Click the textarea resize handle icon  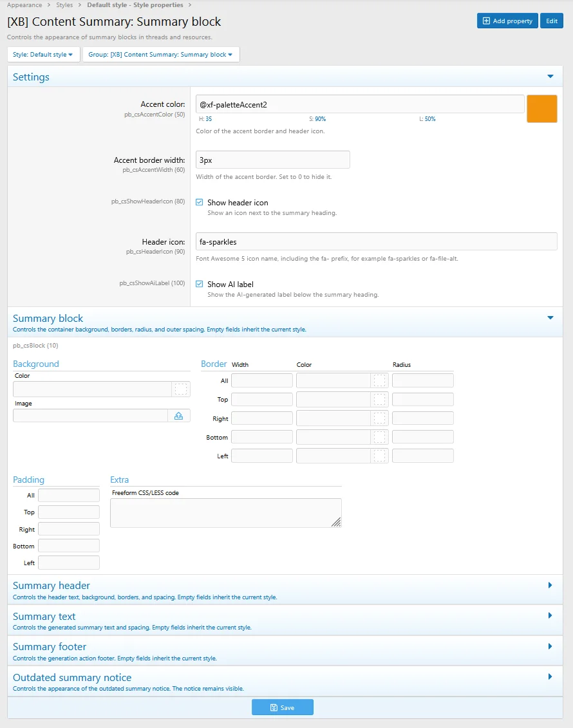336,522
